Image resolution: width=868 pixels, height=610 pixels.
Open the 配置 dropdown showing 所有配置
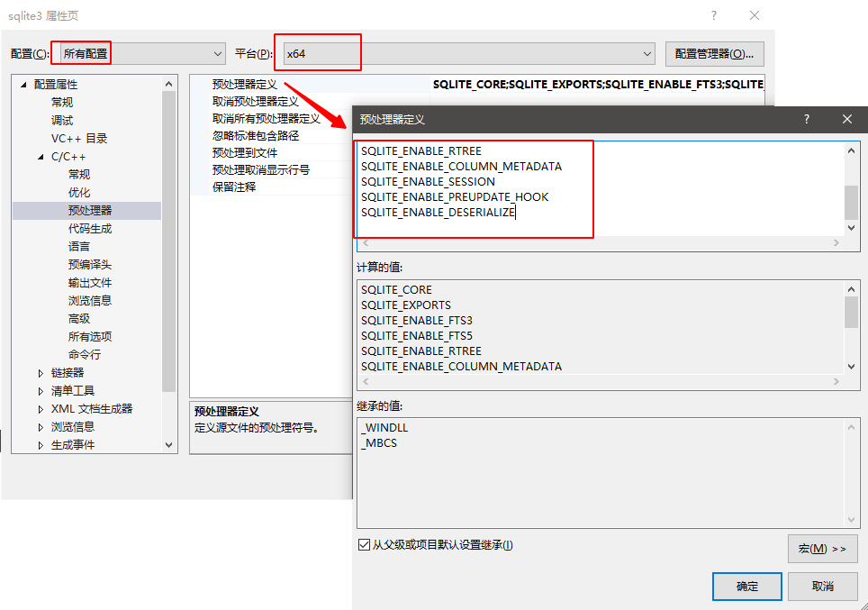pos(216,53)
